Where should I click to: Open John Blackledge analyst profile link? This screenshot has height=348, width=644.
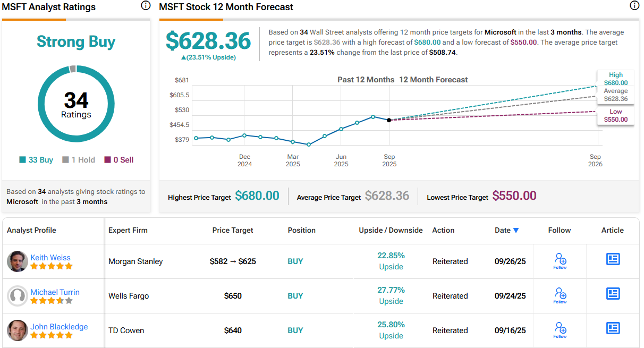(x=59, y=326)
